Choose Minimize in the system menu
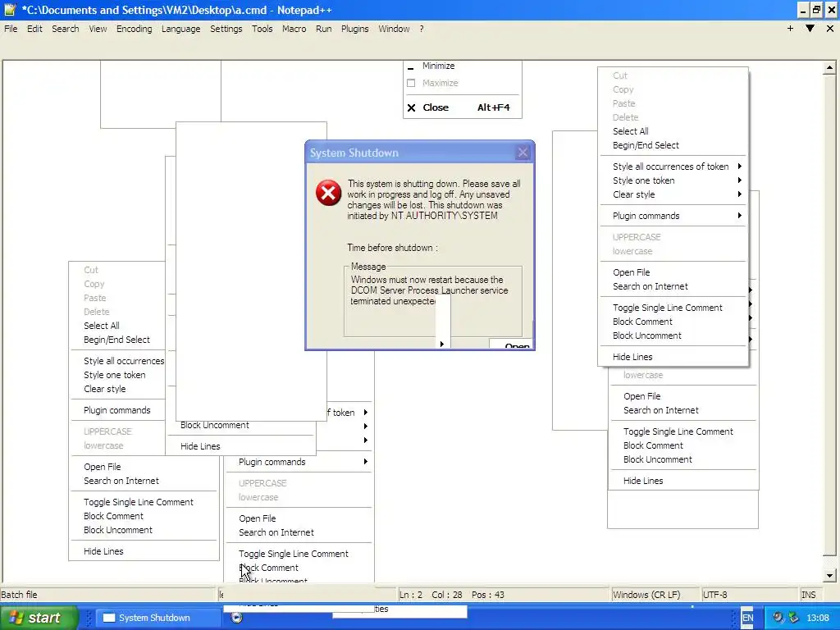 click(463, 66)
